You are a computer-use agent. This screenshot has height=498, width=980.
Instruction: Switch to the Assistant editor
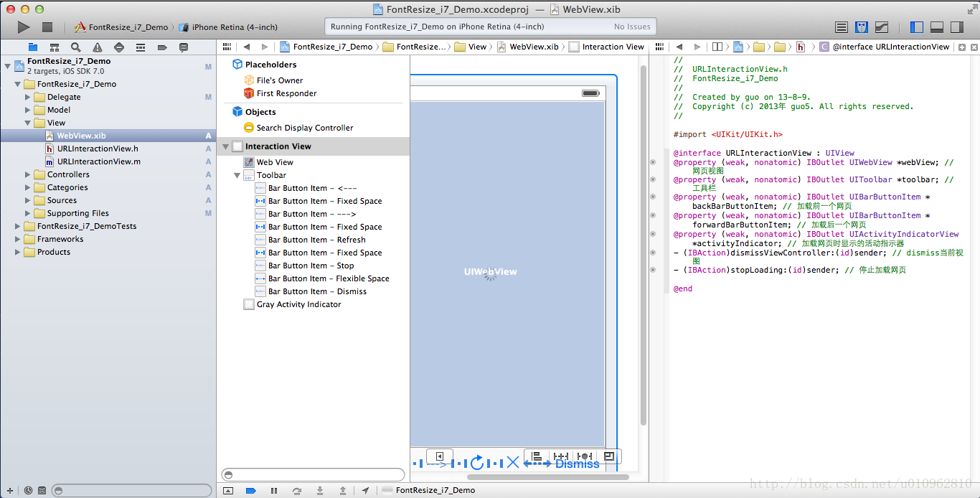(x=862, y=27)
